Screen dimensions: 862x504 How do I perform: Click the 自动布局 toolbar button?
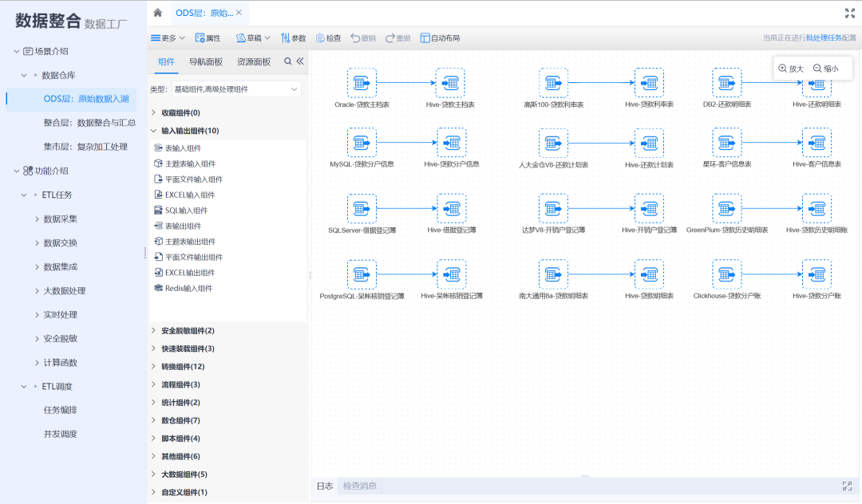[x=440, y=37]
